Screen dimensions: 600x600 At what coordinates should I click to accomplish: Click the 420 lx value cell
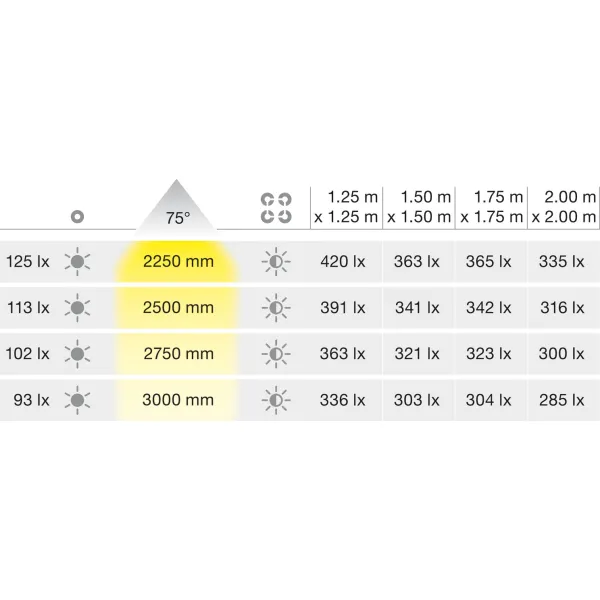[343, 262]
